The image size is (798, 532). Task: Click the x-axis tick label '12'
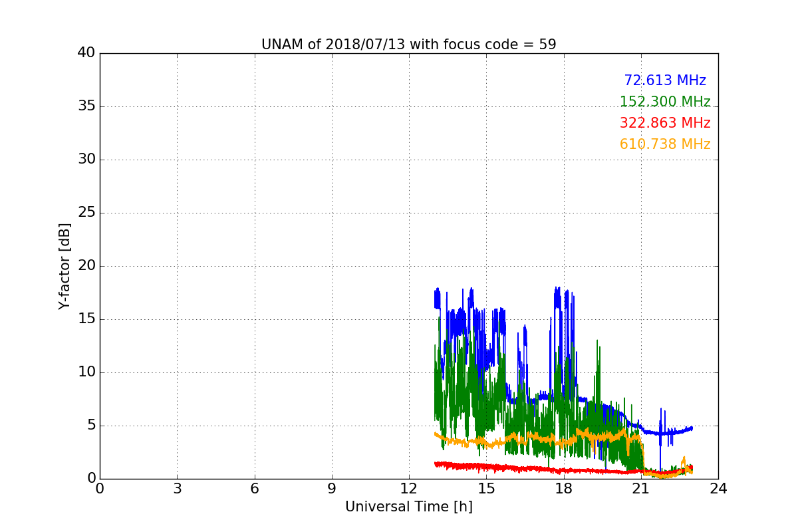point(409,489)
